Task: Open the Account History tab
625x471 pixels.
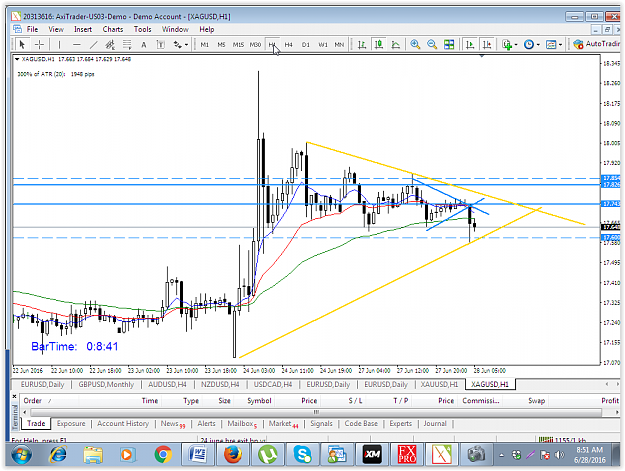Action: (x=123, y=423)
